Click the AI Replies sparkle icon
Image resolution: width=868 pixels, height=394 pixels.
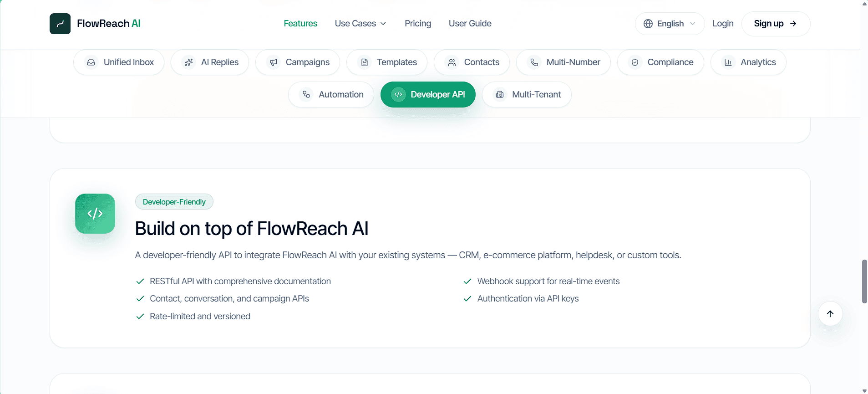point(189,62)
